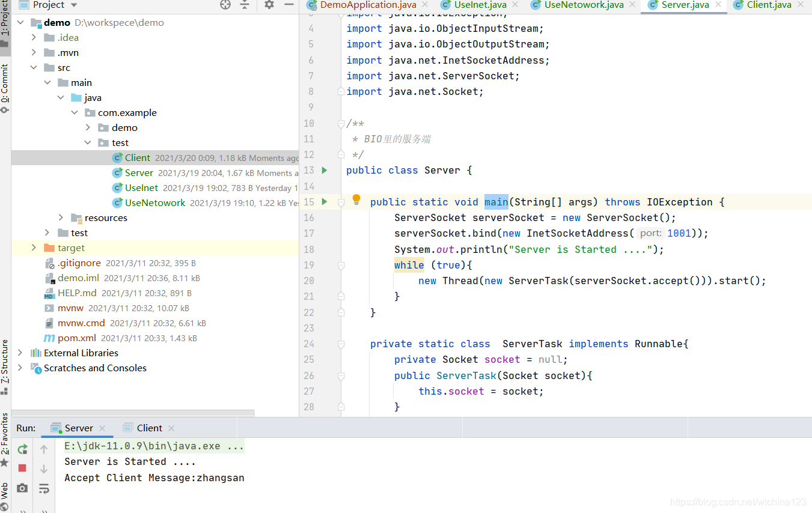Select Client class in project tree

click(x=138, y=157)
